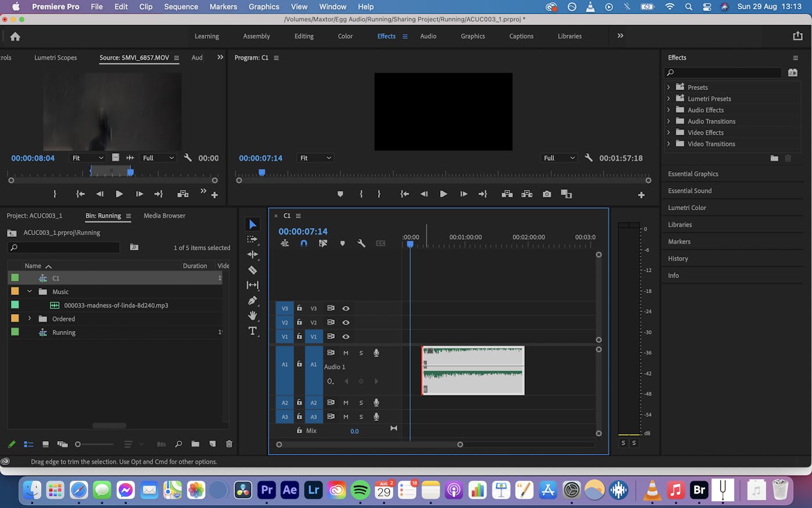This screenshot has width=812, height=508.
Task: Click New Custom Bin icon in Effects panel
Action: (x=774, y=158)
